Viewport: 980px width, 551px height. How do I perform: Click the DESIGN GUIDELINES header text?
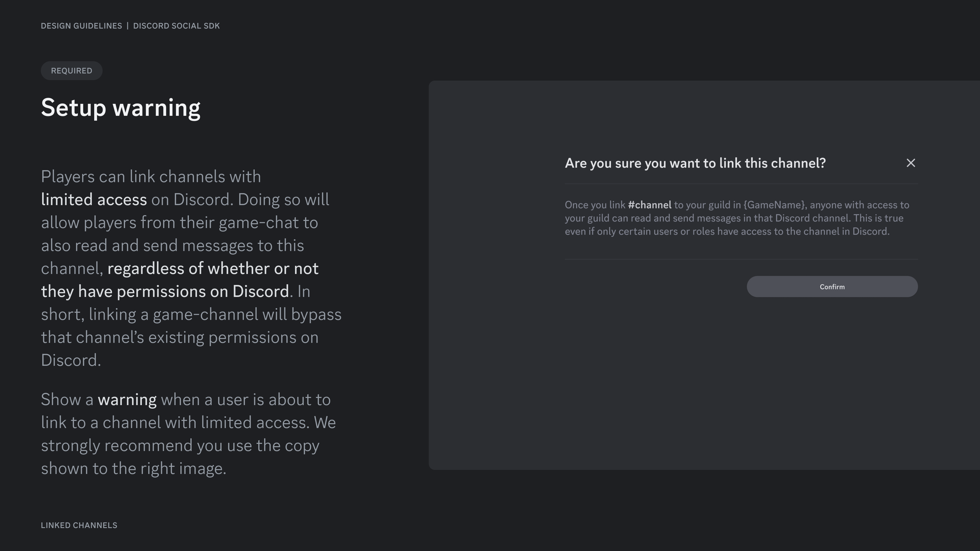coord(81,26)
